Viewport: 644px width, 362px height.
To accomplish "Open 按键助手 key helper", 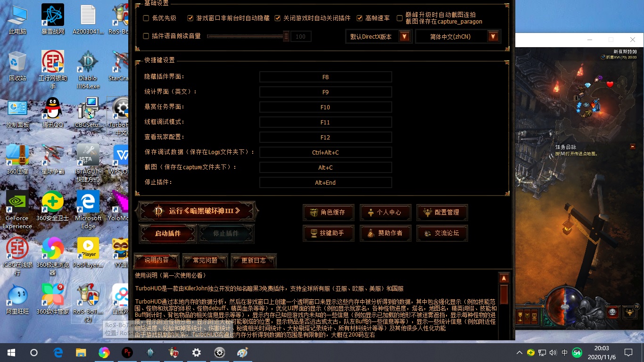I will tap(328, 233).
